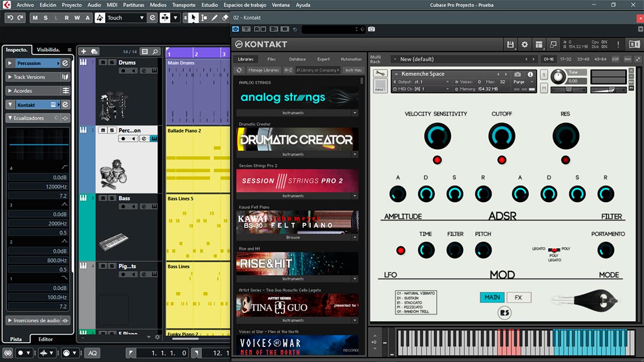Open the Proyecto menu
The width and height of the screenshot is (644, 362).
point(72,5)
